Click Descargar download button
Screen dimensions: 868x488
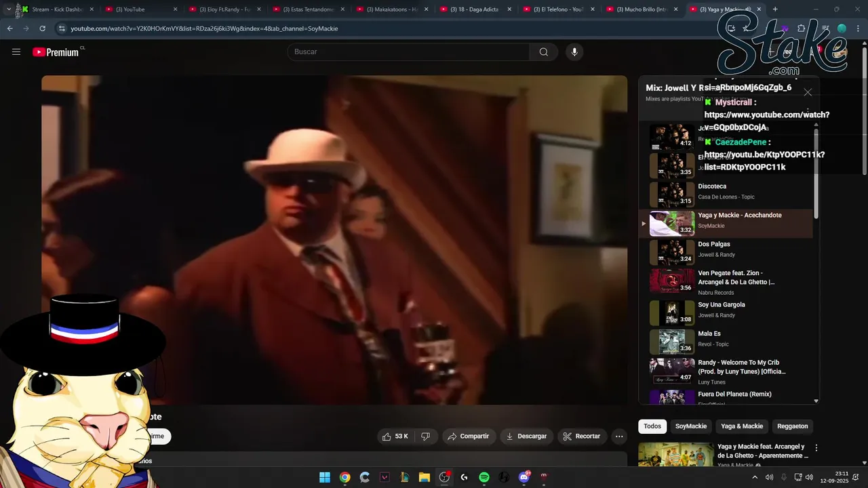[x=526, y=436]
